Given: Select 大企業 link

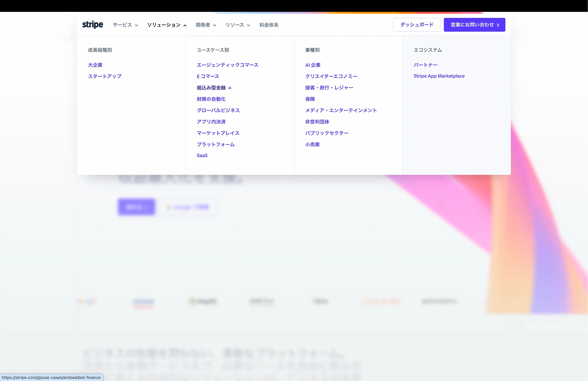Looking at the screenshot, I should (x=95, y=65).
